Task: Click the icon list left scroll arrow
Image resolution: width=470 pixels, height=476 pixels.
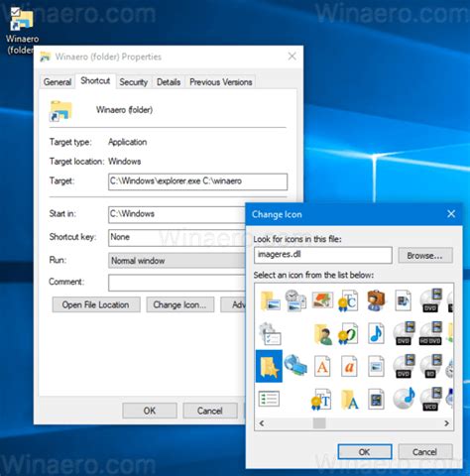Action: [x=262, y=423]
